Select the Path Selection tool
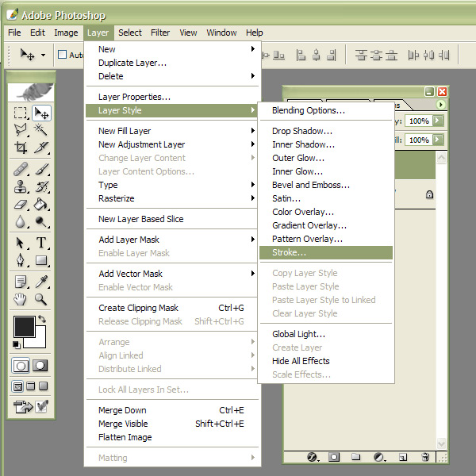The width and height of the screenshot is (476, 476). [x=21, y=243]
